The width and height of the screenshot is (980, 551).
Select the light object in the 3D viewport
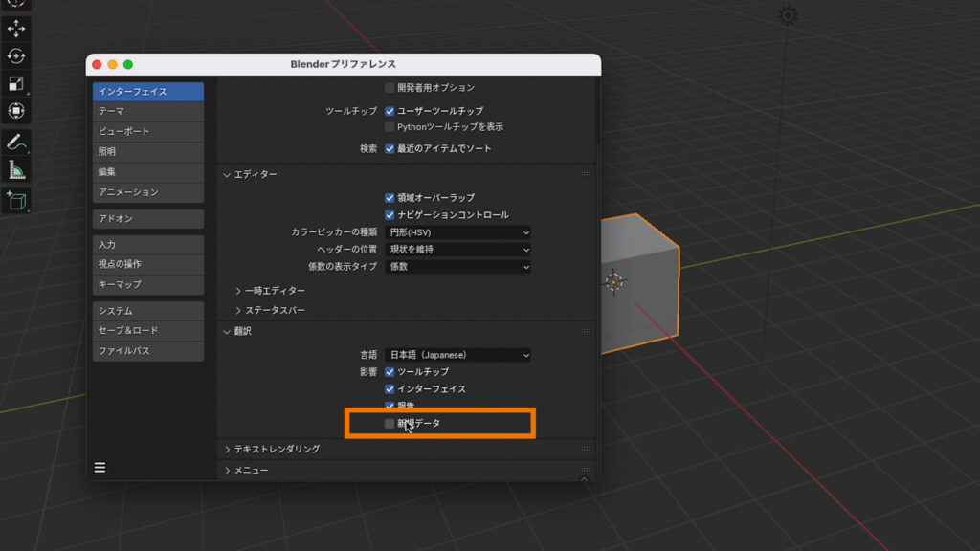click(788, 15)
